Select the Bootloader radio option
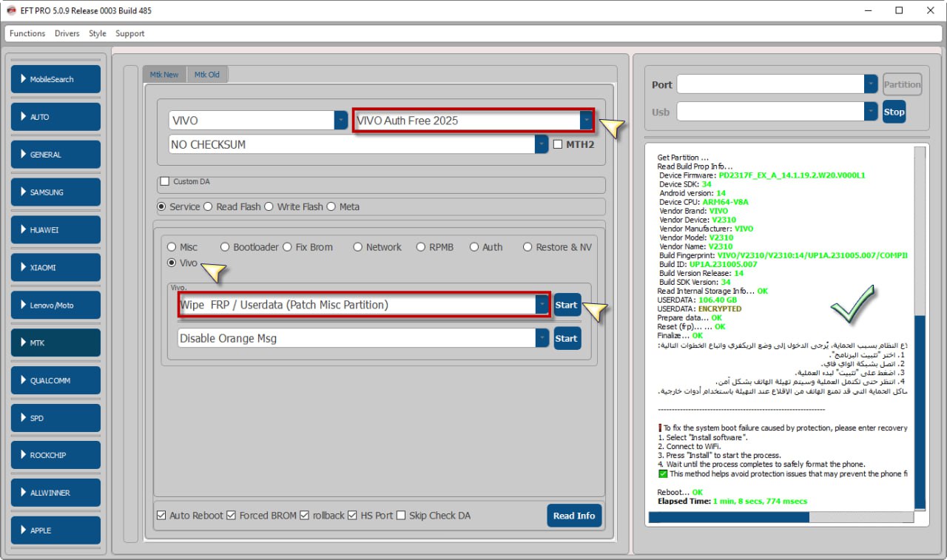Image resolution: width=947 pixels, height=560 pixels. click(x=225, y=247)
